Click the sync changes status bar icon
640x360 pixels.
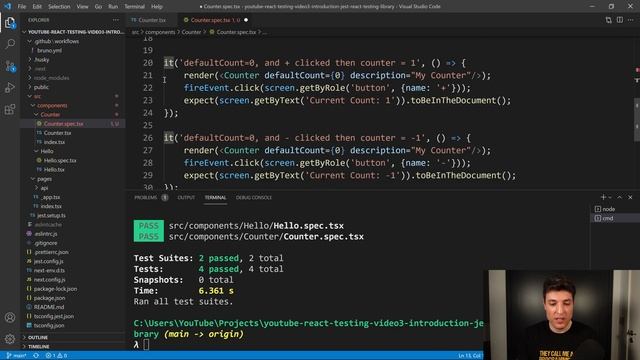(x=36, y=356)
